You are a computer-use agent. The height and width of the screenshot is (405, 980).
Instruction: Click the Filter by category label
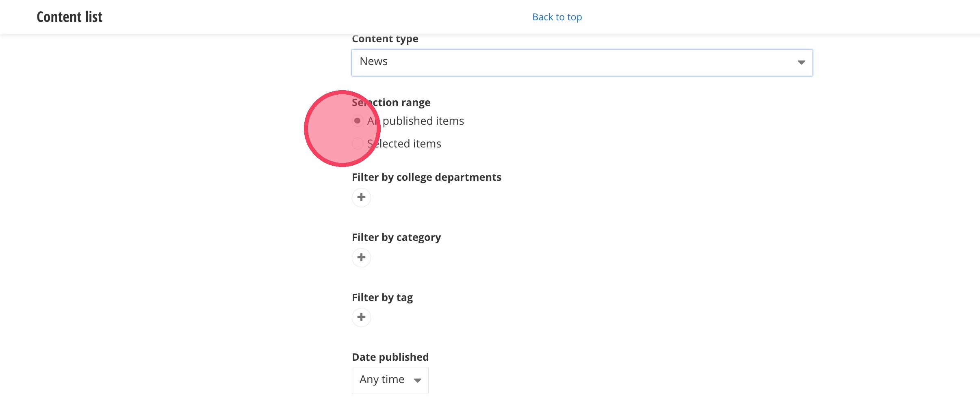(396, 237)
